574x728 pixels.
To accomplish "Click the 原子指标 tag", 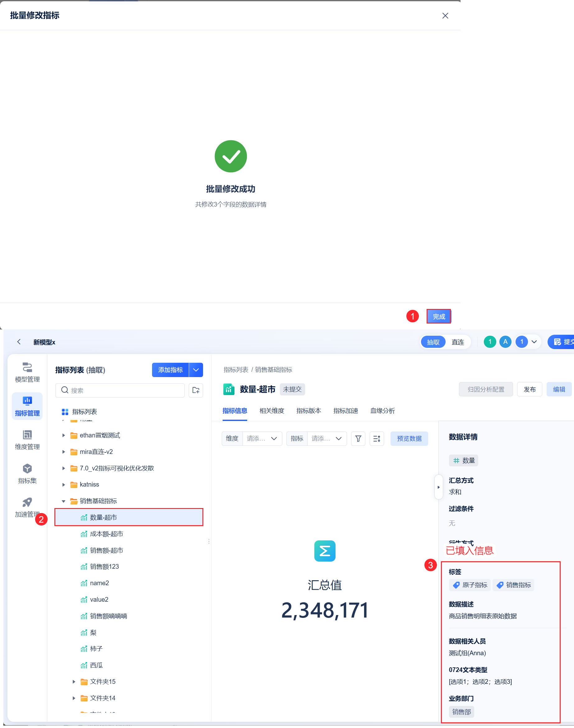I will pos(470,585).
